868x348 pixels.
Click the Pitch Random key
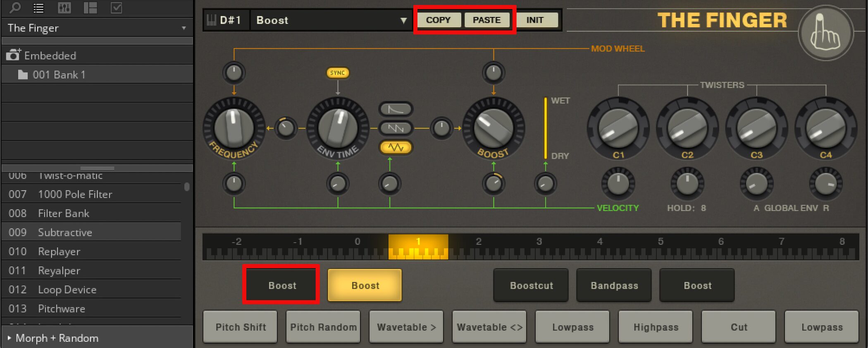pyautogui.click(x=323, y=327)
